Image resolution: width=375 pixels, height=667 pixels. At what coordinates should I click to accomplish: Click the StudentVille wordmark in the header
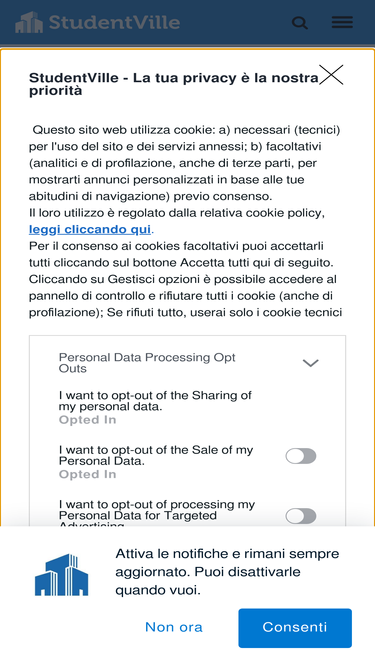[x=114, y=22]
